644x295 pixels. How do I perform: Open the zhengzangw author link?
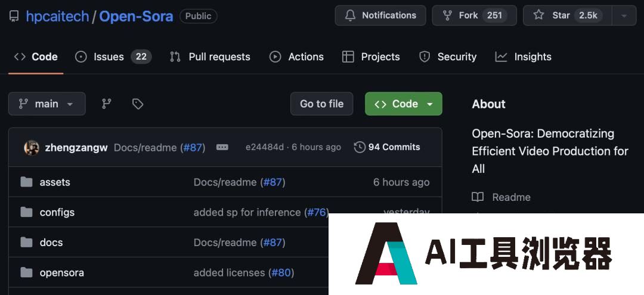tap(76, 147)
